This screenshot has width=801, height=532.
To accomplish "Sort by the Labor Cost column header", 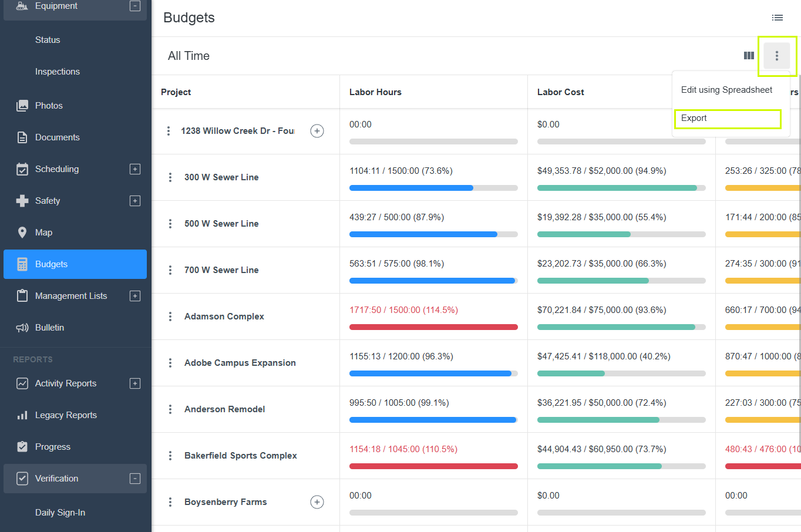I will pyautogui.click(x=561, y=92).
